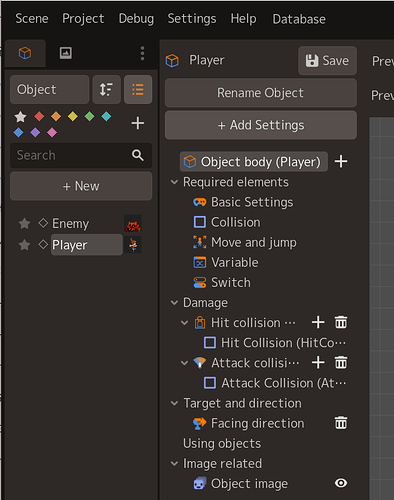
Task: Collapse the Image related section
Action: click(174, 464)
